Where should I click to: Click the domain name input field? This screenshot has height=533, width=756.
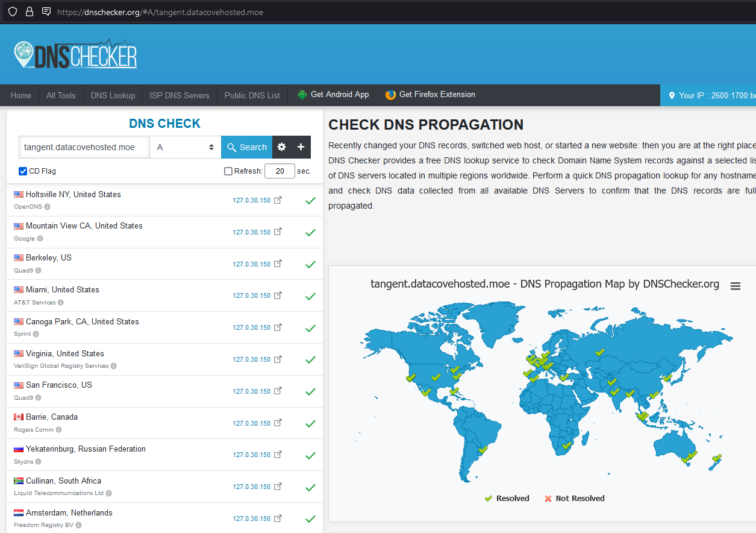84,147
